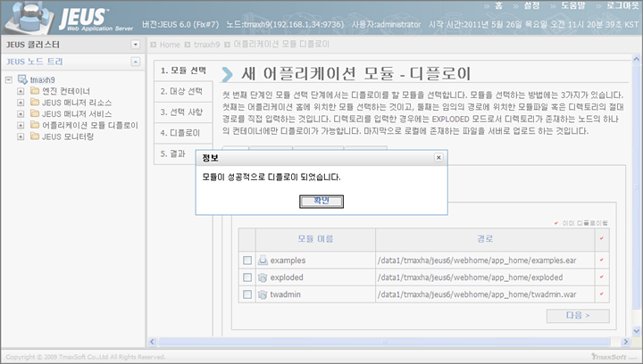Click the scroll left arrow

(152, 342)
